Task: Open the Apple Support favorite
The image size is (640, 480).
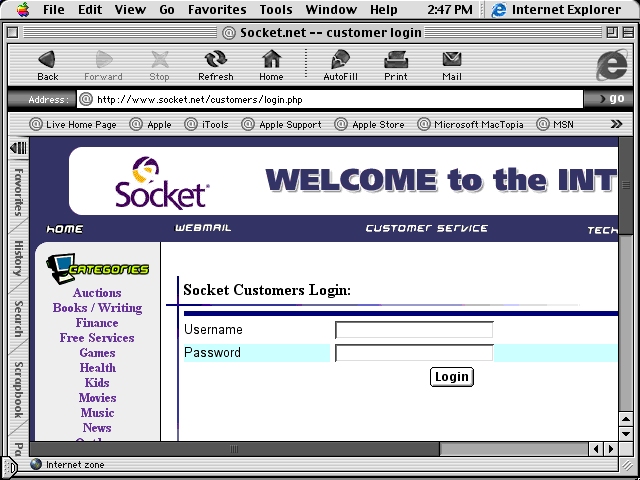Action: click(x=282, y=124)
